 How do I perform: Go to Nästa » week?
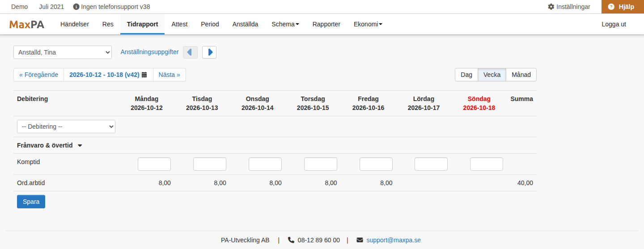click(169, 75)
